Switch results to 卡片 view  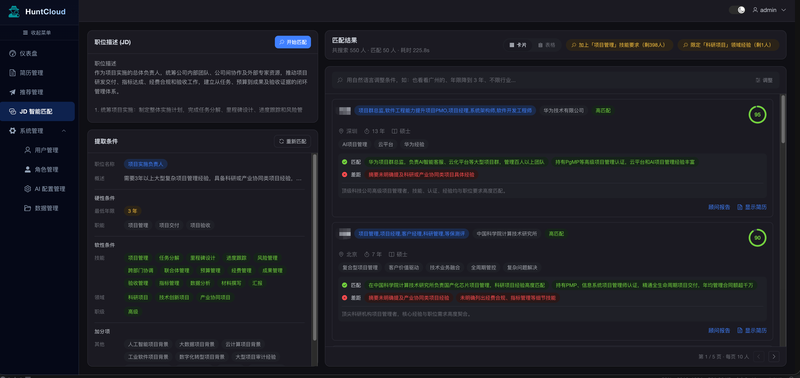(x=517, y=45)
